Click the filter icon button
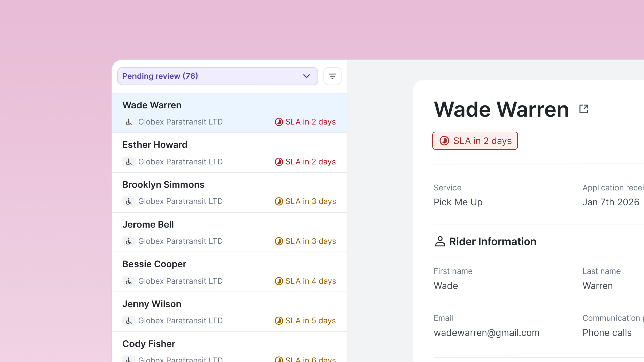 point(332,76)
